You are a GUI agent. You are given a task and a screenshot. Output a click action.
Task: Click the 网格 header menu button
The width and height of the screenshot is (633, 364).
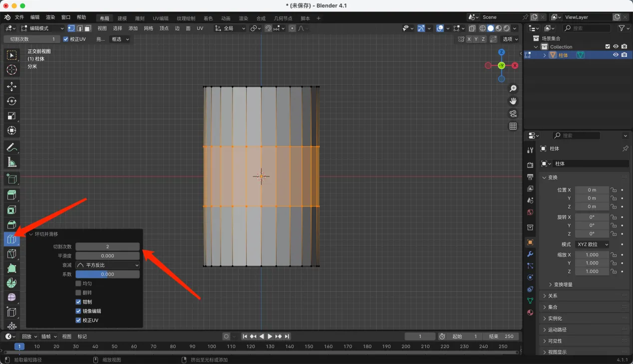[148, 28]
